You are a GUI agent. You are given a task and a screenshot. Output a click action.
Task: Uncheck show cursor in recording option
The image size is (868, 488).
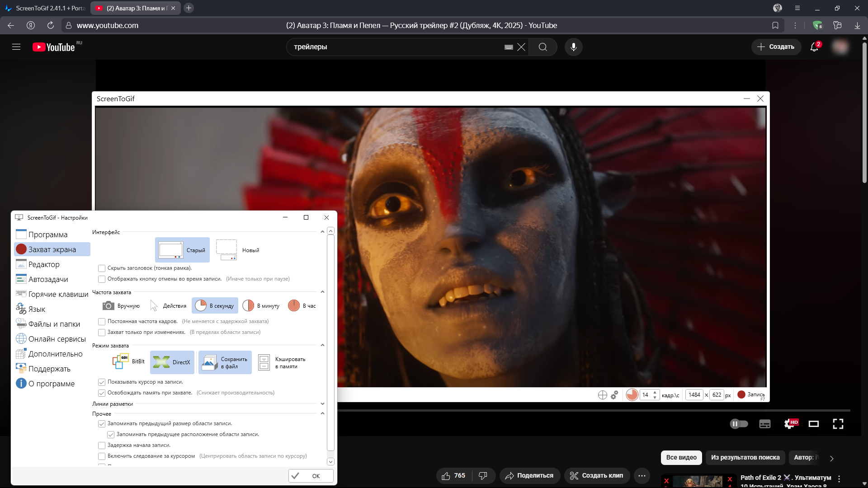[x=102, y=382]
